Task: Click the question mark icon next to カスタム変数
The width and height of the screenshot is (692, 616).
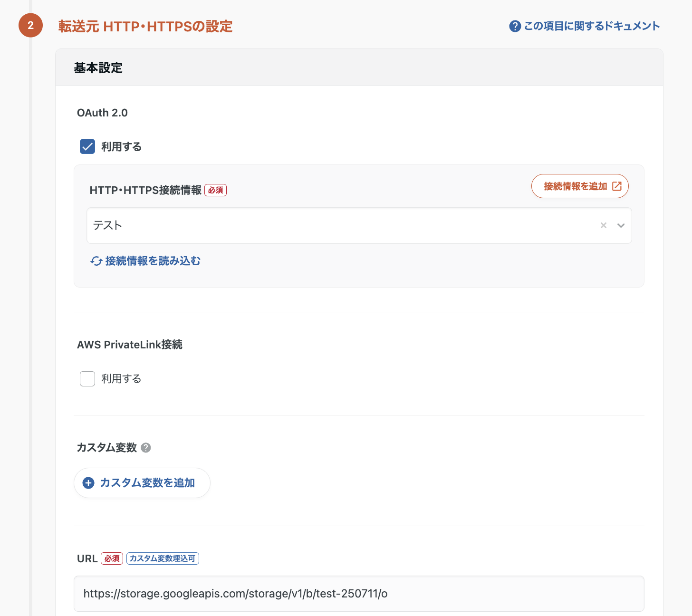Action: [x=146, y=448]
